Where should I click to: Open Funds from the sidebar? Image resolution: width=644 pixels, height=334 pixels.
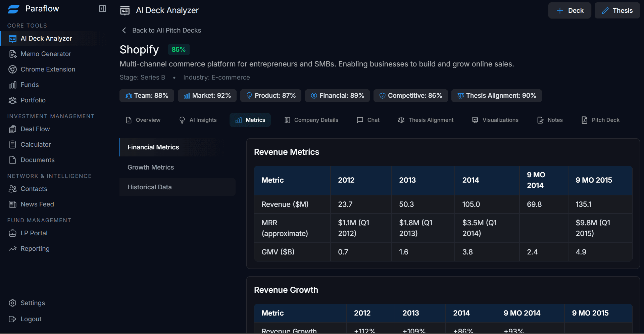(30, 85)
